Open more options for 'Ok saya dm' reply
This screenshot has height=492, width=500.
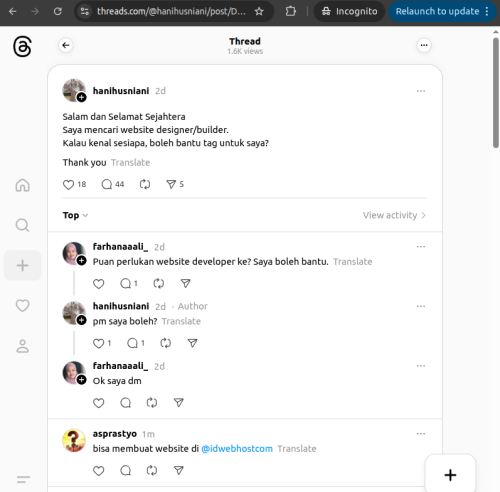coord(421,366)
